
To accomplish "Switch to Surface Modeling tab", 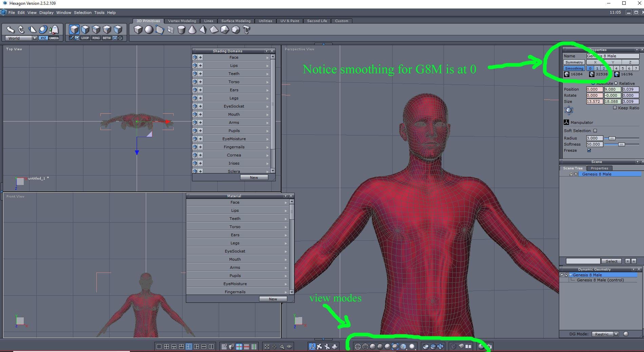I will click(x=236, y=21).
